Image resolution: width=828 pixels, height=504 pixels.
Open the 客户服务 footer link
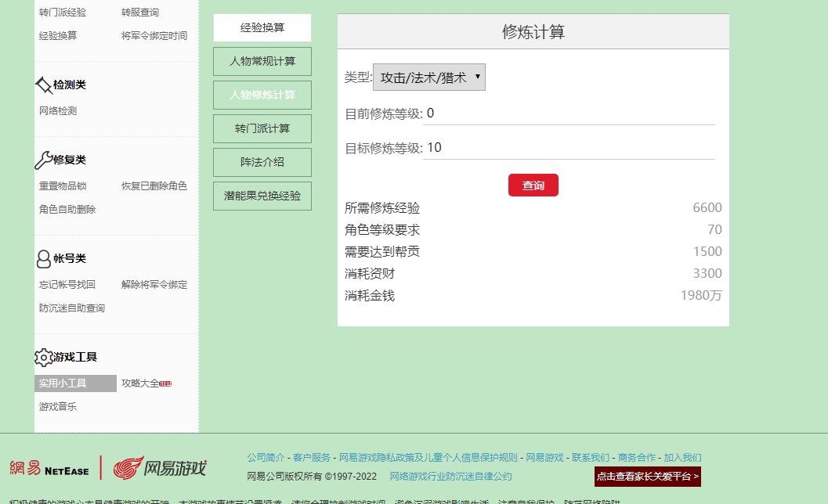pyautogui.click(x=312, y=458)
